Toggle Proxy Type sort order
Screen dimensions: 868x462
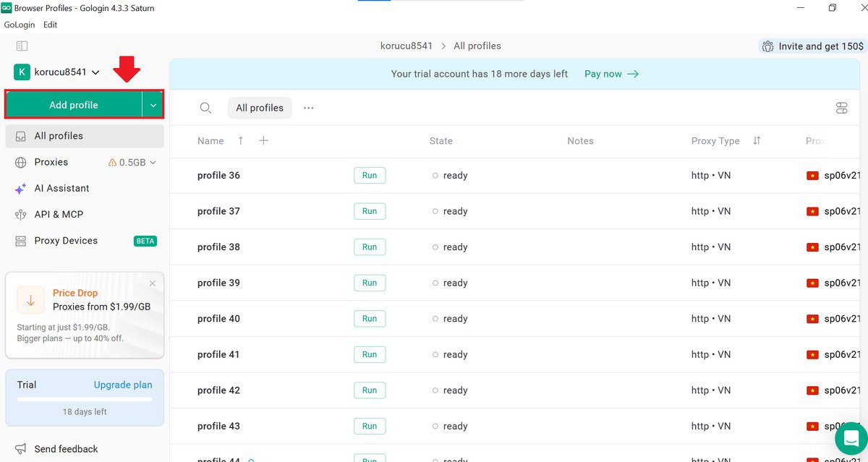click(x=757, y=140)
